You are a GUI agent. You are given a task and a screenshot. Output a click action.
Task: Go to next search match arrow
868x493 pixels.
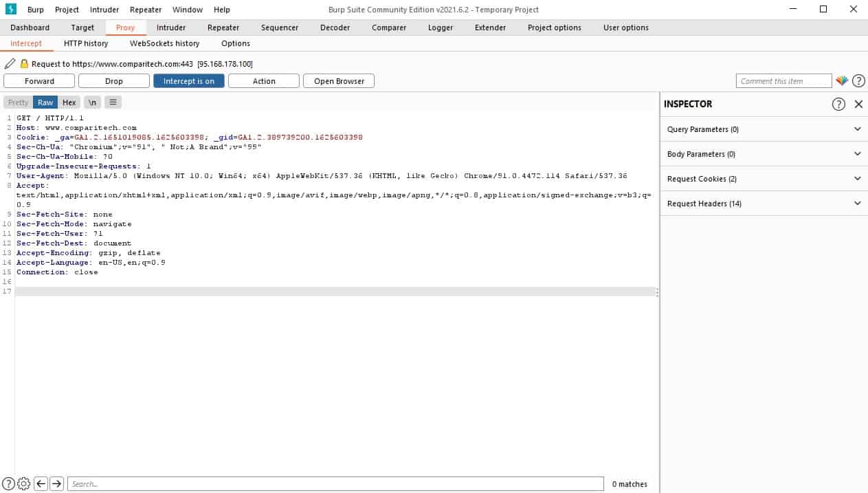click(x=57, y=483)
